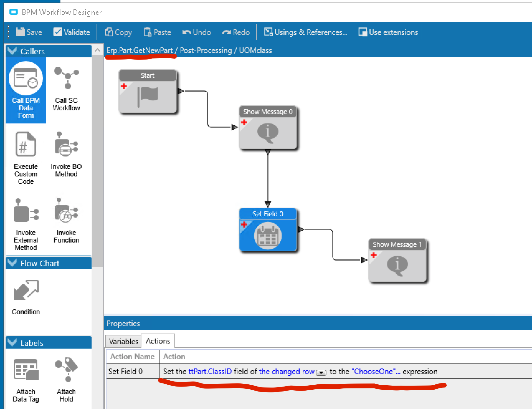The image size is (532, 409).
Task: Collapse the Flow Chart section
Action: [x=12, y=263]
